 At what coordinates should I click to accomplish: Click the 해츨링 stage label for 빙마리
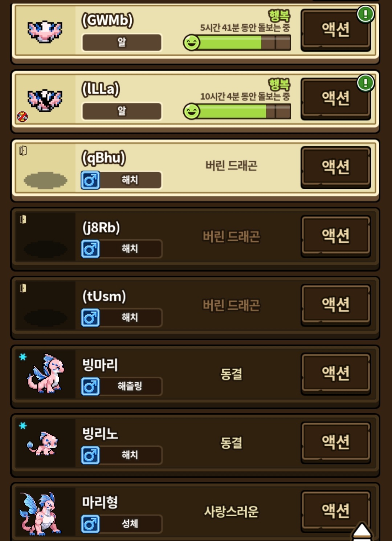click(x=130, y=386)
